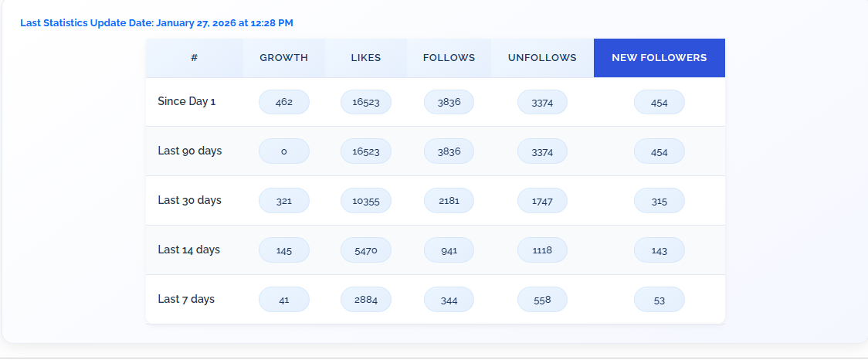Click the 2884 likes badge
This screenshot has height=360, width=868.
tap(366, 300)
